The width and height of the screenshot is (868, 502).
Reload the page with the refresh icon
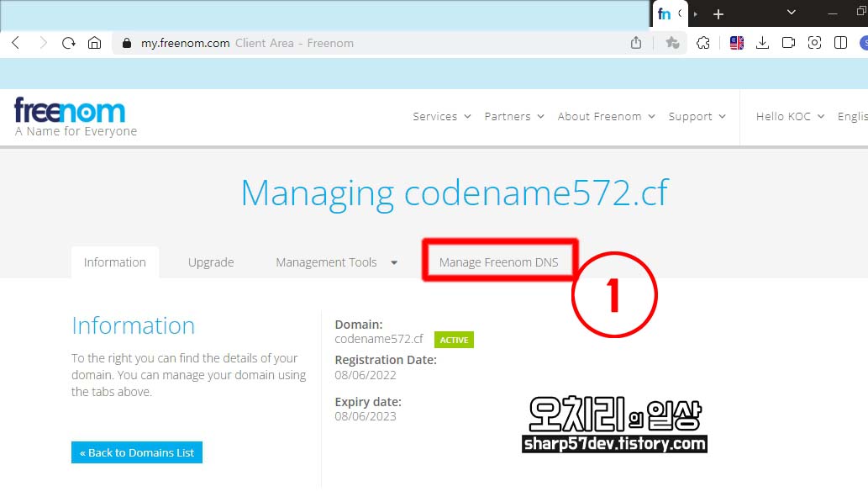coord(69,43)
